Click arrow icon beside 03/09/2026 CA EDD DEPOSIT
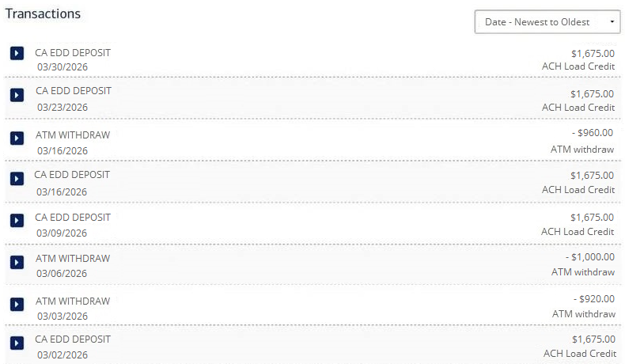 coord(17,220)
